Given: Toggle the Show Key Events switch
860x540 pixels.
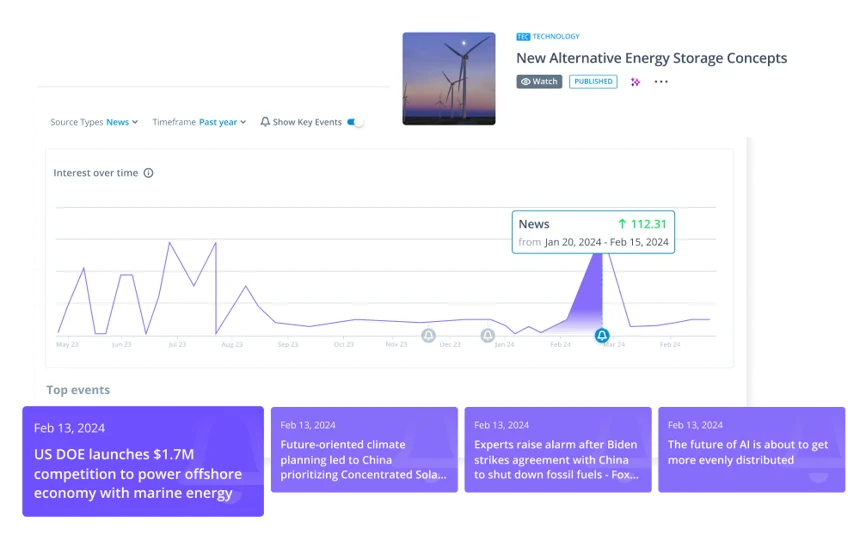Looking at the screenshot, I should [x=355, y=122].
